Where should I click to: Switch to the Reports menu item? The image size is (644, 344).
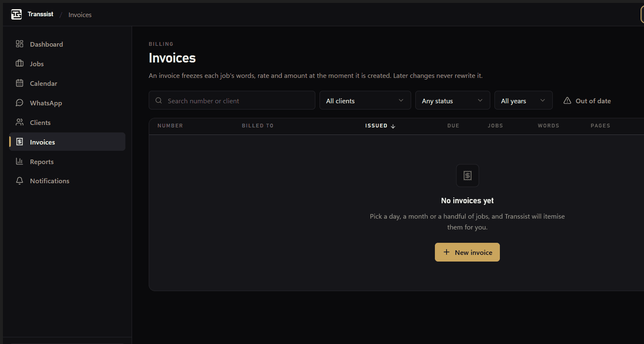67,162
